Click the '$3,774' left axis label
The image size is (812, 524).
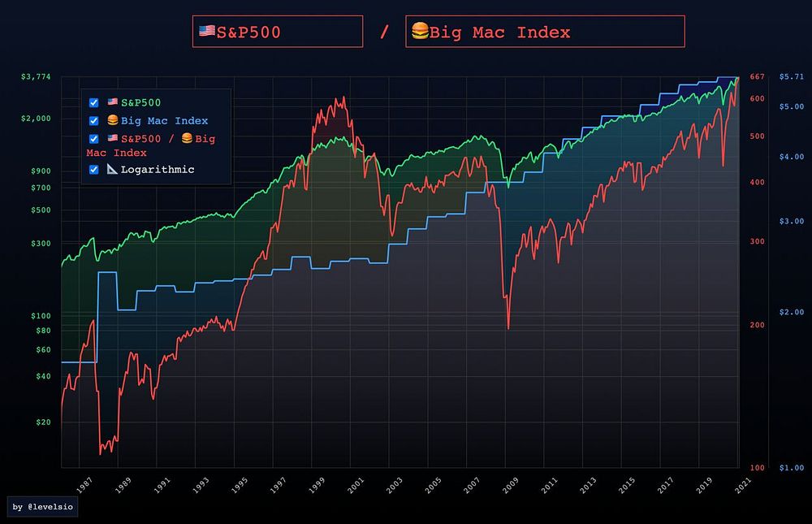point(36,76)
